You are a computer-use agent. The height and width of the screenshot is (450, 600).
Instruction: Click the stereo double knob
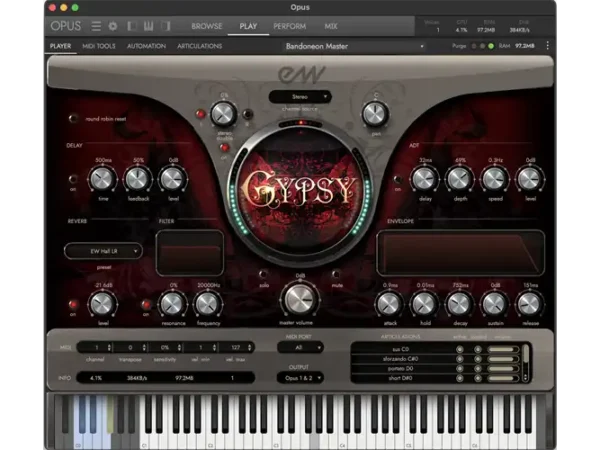pos(223,114)
